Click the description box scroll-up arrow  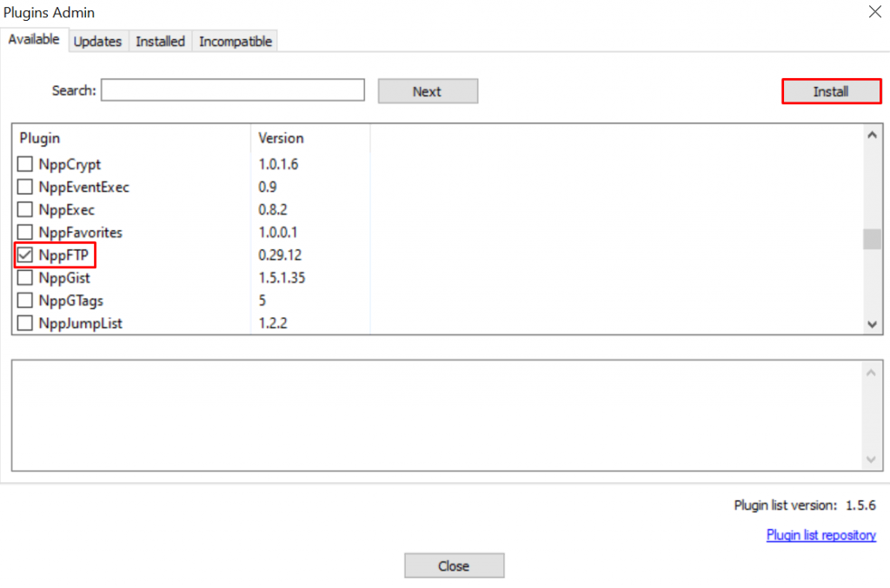871,373
